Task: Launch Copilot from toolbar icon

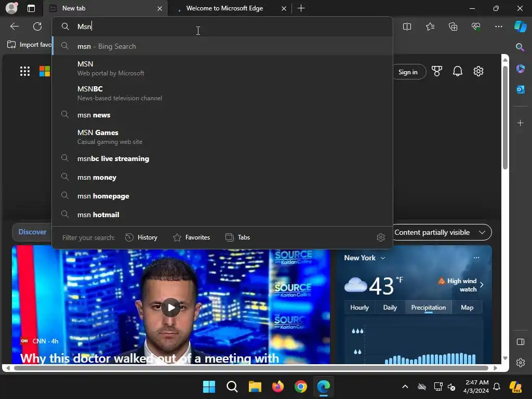Action: coord(520,26)
